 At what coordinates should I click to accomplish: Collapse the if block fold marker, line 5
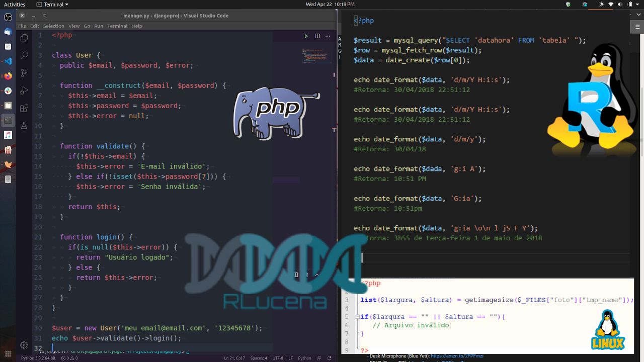click(x=357, y=317)
